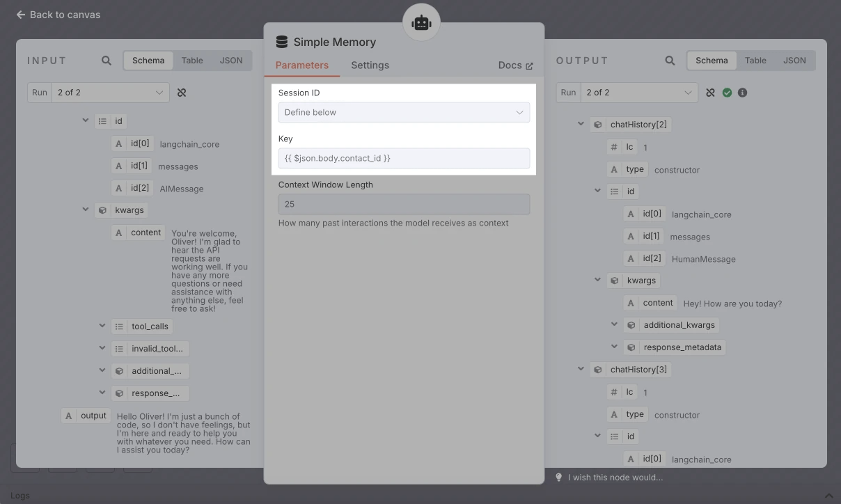This screenshot has width=841, height=504.
Task: Select id[0] field in input panel
Action: coord(132,143)
